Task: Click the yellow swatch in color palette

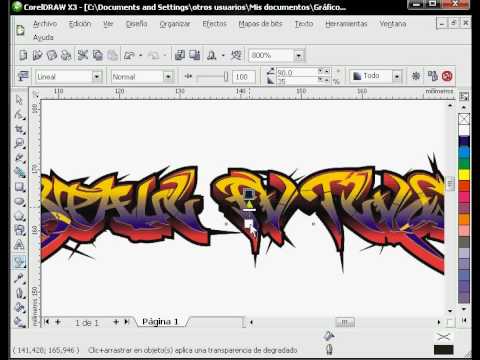Action: [464, 174]
